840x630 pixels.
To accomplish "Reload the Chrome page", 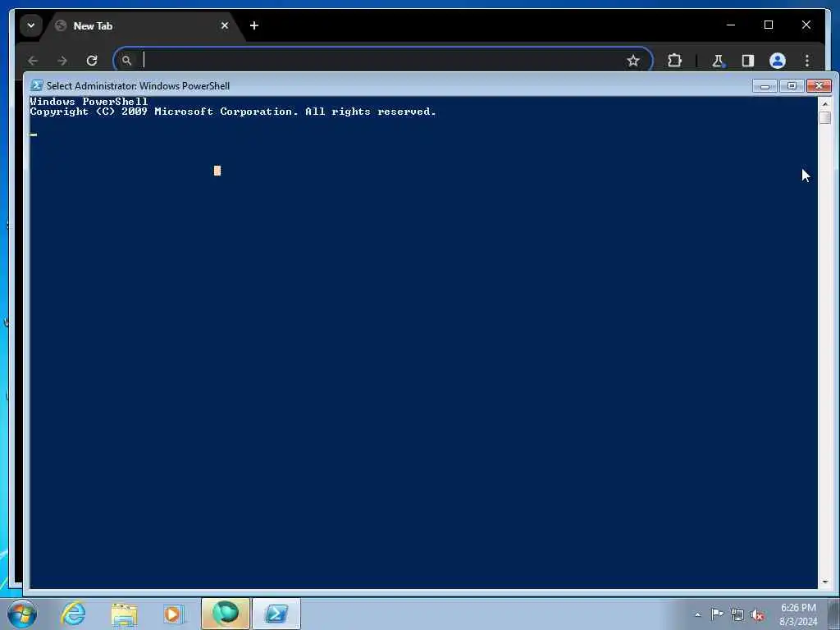I will 92,61.
